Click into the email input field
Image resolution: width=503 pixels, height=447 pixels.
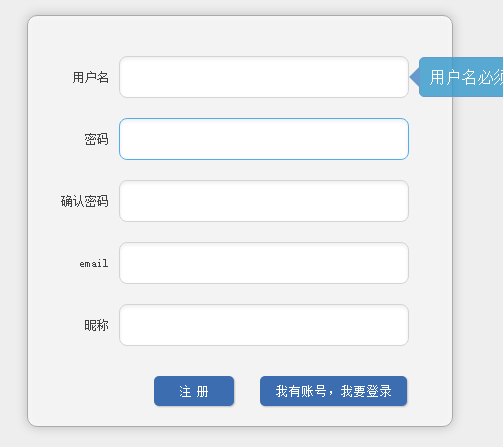[x=264, y=263]
